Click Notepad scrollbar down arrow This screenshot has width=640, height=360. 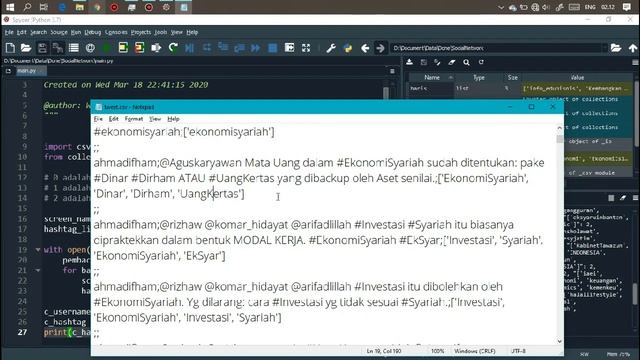click(560, 341)
